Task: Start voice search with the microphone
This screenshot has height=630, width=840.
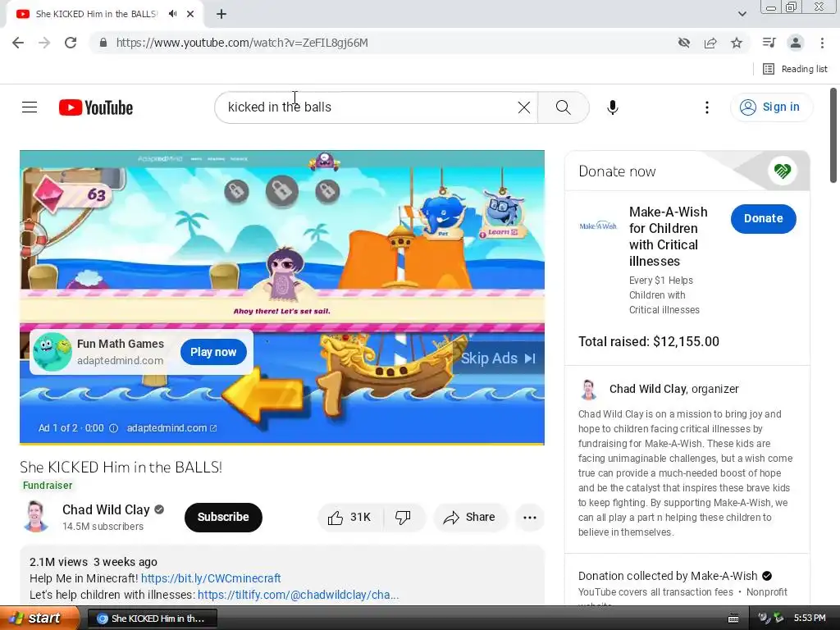Action: pyautogui.click(x=612, y=107)
